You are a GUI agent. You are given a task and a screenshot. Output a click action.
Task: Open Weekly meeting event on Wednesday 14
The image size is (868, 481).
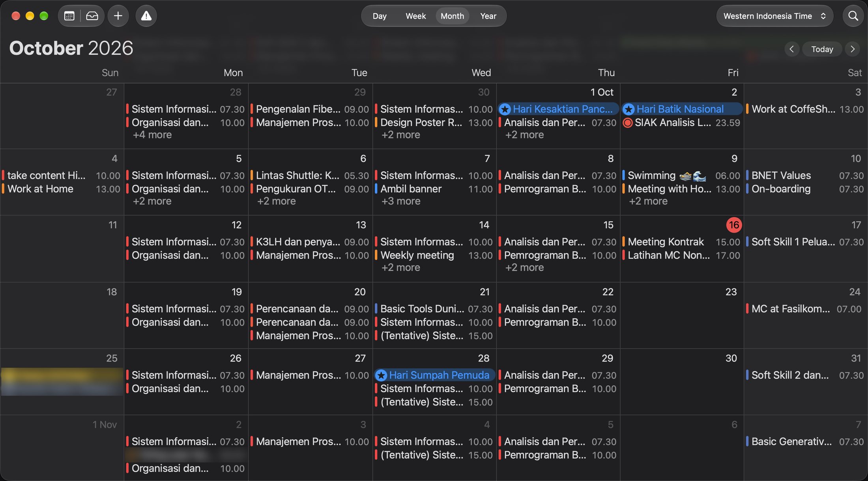click(x=434, y=255)
